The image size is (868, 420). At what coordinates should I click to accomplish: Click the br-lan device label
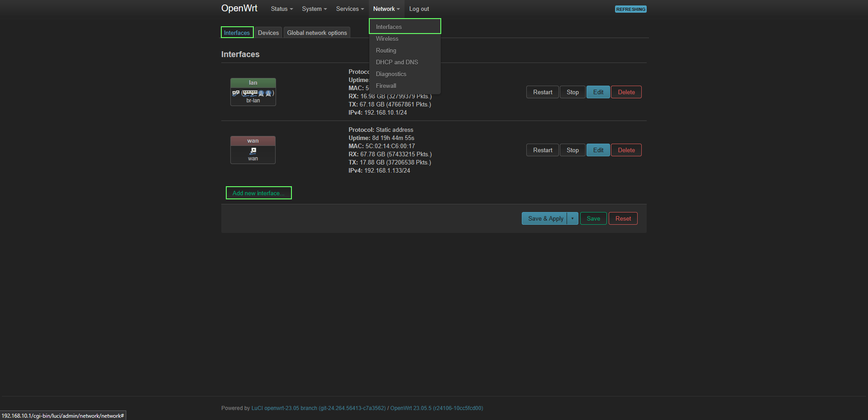[253, 101]
